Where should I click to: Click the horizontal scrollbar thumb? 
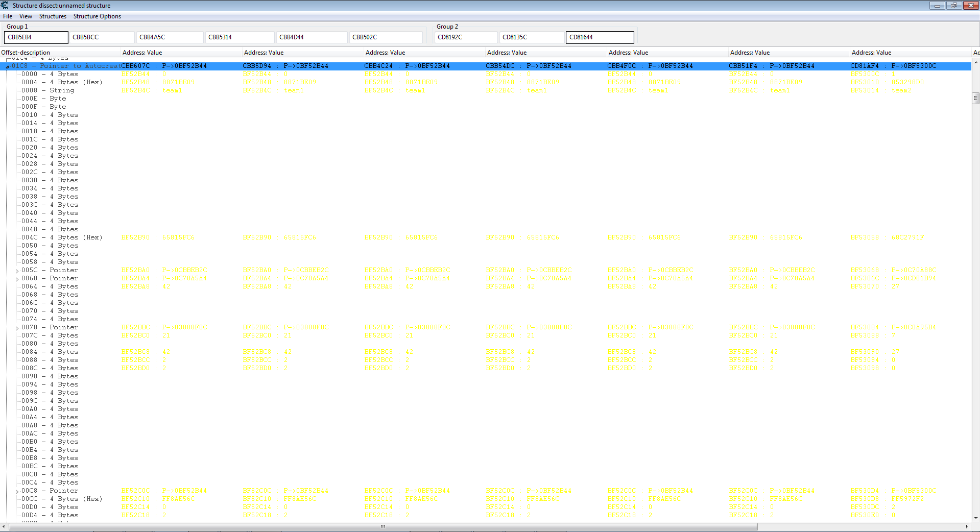coord(383,526)
